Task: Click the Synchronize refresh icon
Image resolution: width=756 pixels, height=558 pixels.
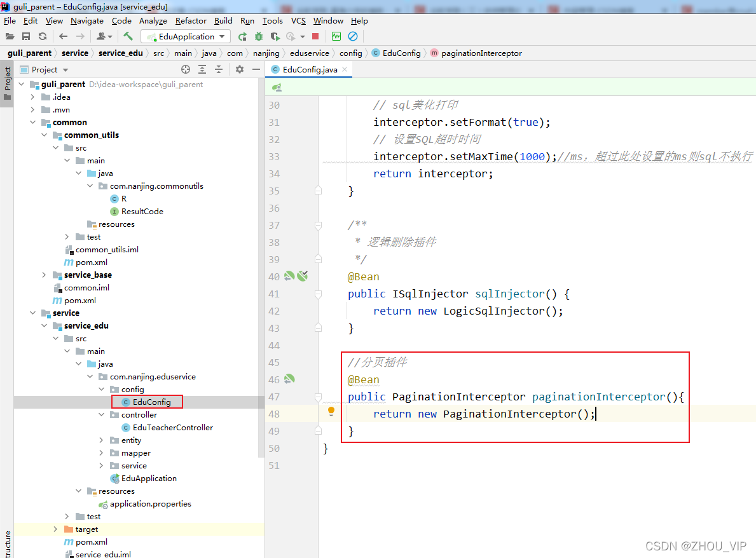Action: click(x=43, y=36)
